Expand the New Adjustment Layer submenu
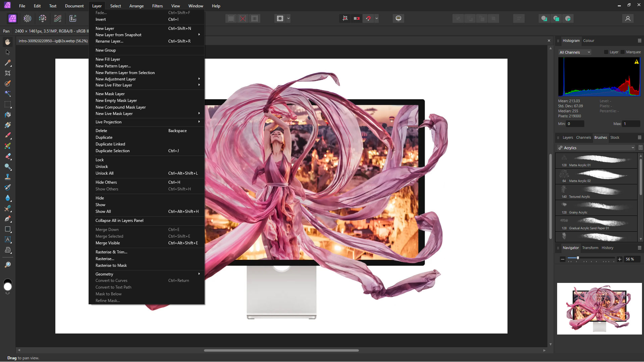 [x=115, y=79]
